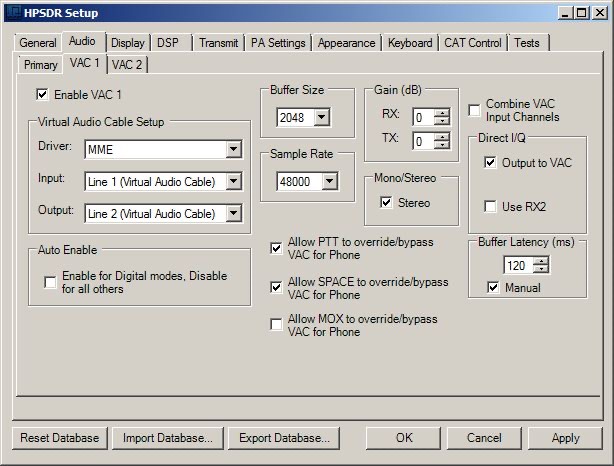The image size is (614, 466).
Task: Increase TX gain with up arrow
Action: tap(442, 137)
